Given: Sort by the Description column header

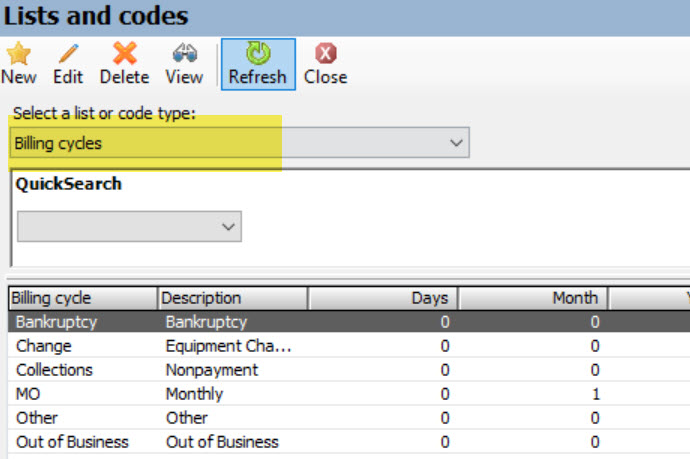Looking at the screenshot, I should tap(232, 298).
